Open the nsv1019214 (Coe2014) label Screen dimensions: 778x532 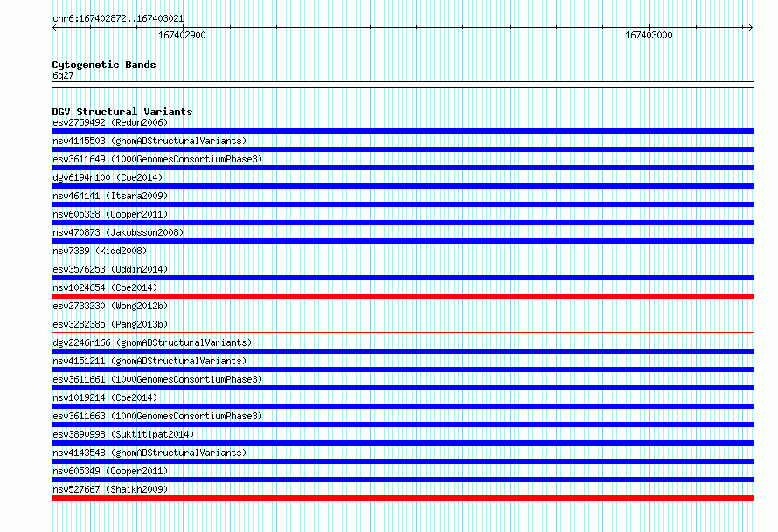coord(105,397)
